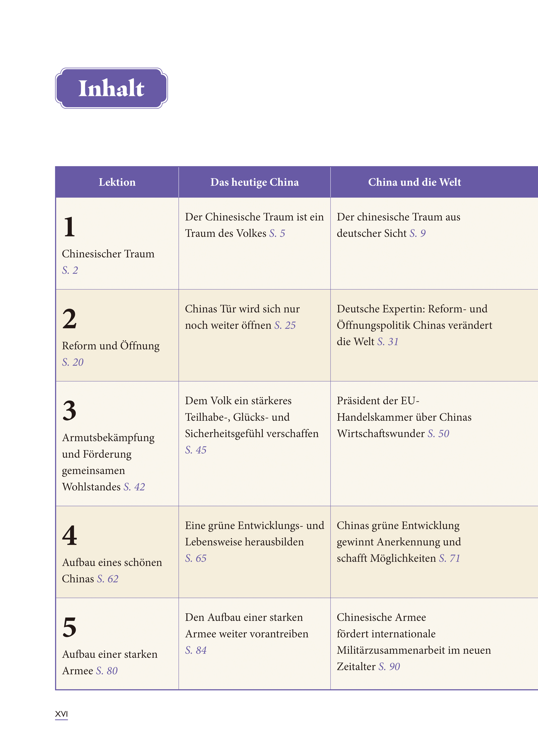Open page link S. 2 Chinesischer Traum

coord(70,270)
